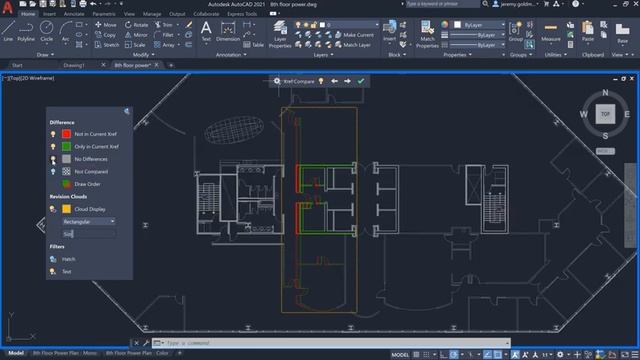Click Not in Current Xref red swatch
Screen dimensions: 640x360
tap(66, 134)
